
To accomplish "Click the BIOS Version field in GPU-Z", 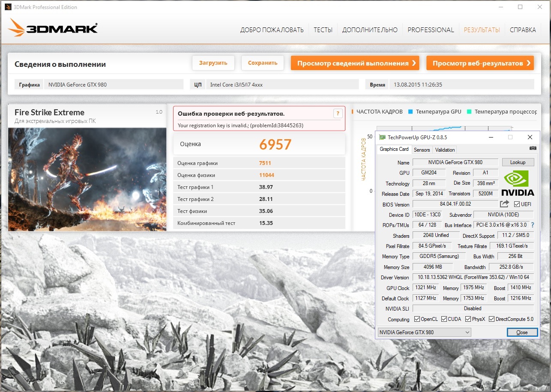I will click(455, 204).
